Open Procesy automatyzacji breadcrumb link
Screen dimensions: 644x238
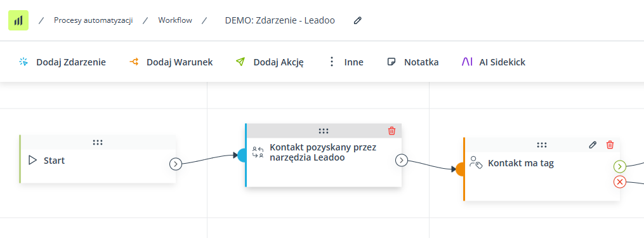click(93, 20)
